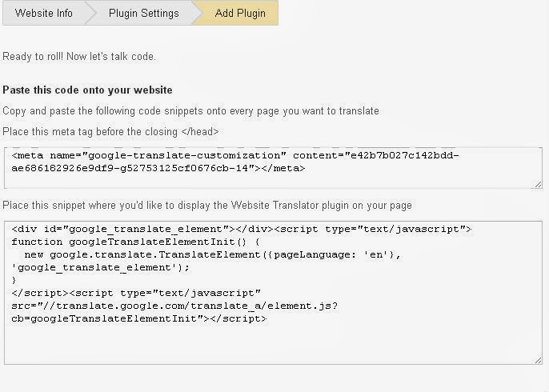Open the Plugin Settings step
Image resolution: width=549 pixels, height=392 pixels.
click(x=143, y=13)
